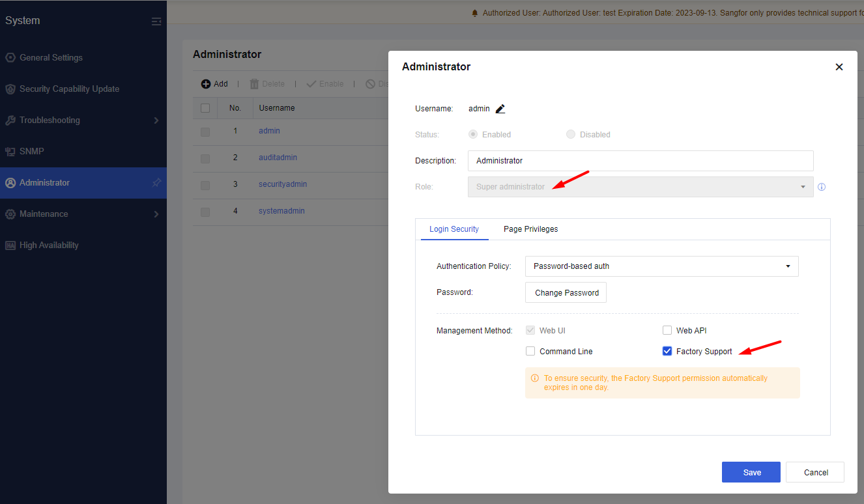Expand the Maintenance sidebar section
The height and width of the screenshot is (504, 864).
click(x=156, y=214)
